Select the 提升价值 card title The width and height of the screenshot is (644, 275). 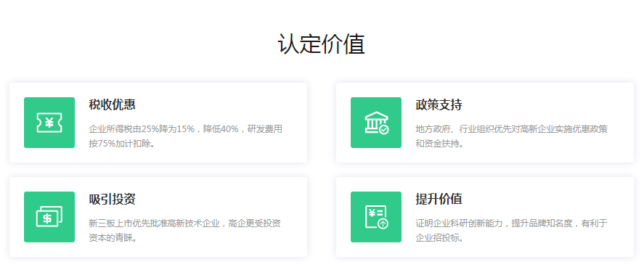[x=439, y=199]
